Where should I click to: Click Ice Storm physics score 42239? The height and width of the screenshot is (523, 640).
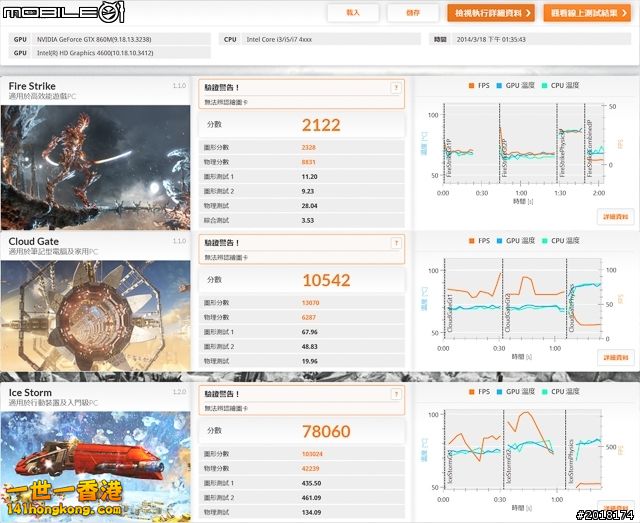coord(310,469)
